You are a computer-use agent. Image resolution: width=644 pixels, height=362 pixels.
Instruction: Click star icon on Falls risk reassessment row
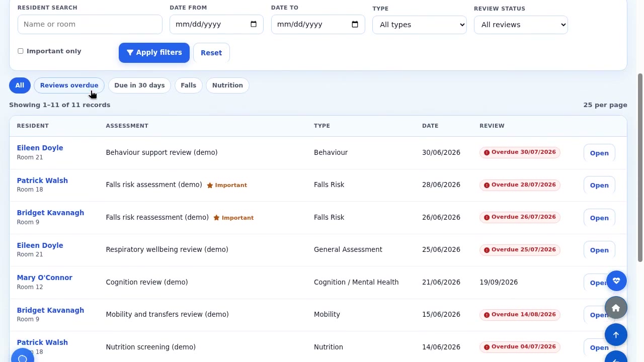(x=216, y=218)
